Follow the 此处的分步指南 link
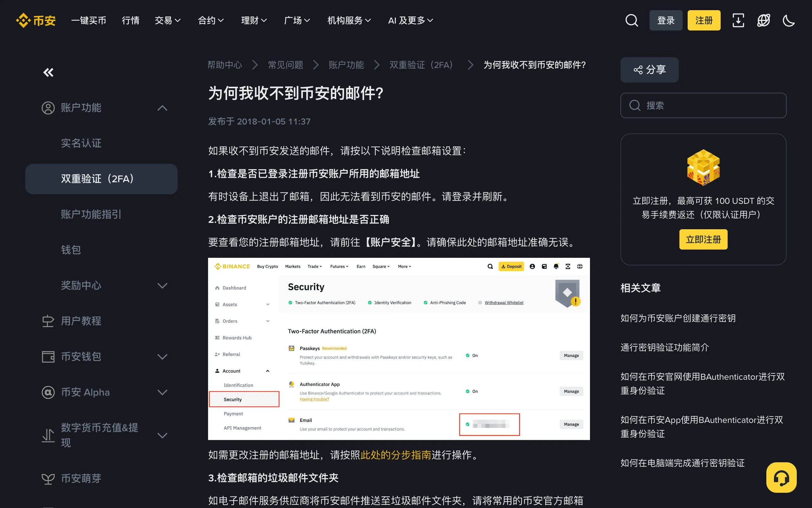812x508 pixels. tap(396, 455)
